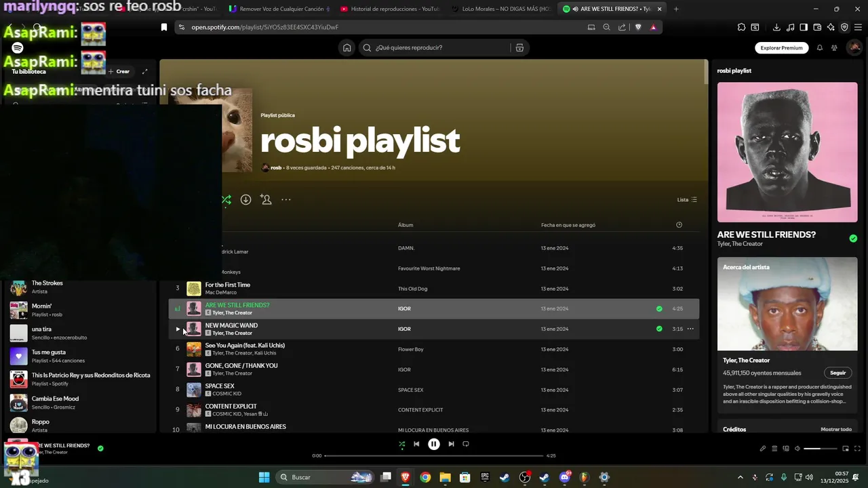Connect to a device icon
The width and height of the screenshot is (868, 488).
[786, 448]
